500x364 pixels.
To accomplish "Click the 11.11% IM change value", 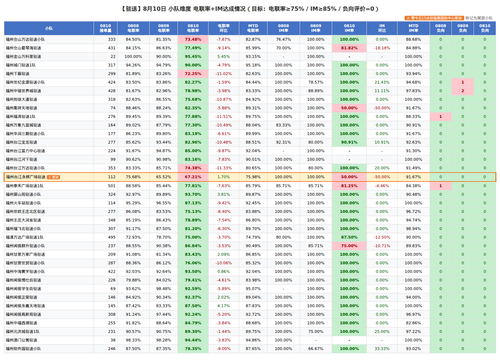I will pyautogui.click(x=382, y=91).
